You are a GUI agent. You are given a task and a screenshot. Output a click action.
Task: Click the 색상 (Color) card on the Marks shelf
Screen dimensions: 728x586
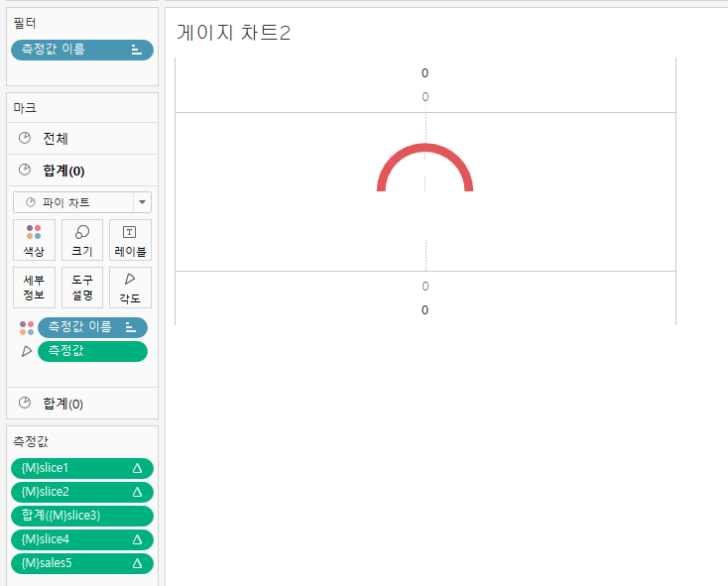pyautogui.click(x=34, y=240)
